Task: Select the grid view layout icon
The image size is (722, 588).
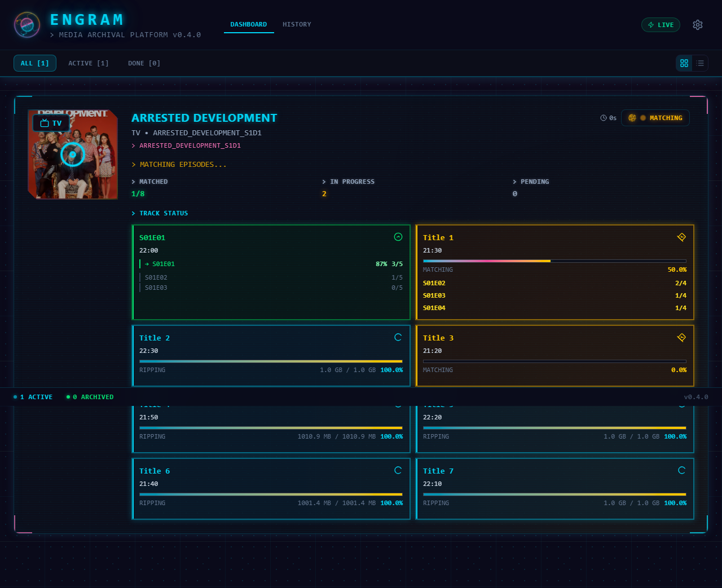Action: click(x=684, y=63)
